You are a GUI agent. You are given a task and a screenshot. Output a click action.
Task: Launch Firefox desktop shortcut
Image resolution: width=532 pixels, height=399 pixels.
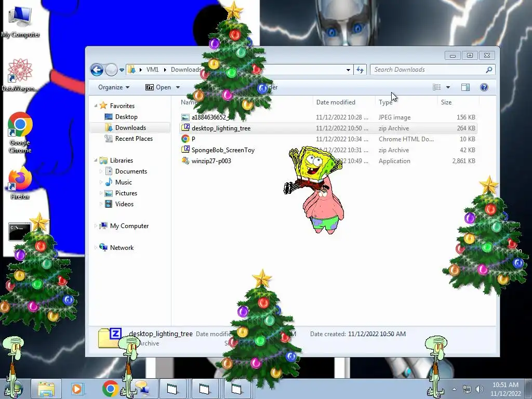pos(20,183)
